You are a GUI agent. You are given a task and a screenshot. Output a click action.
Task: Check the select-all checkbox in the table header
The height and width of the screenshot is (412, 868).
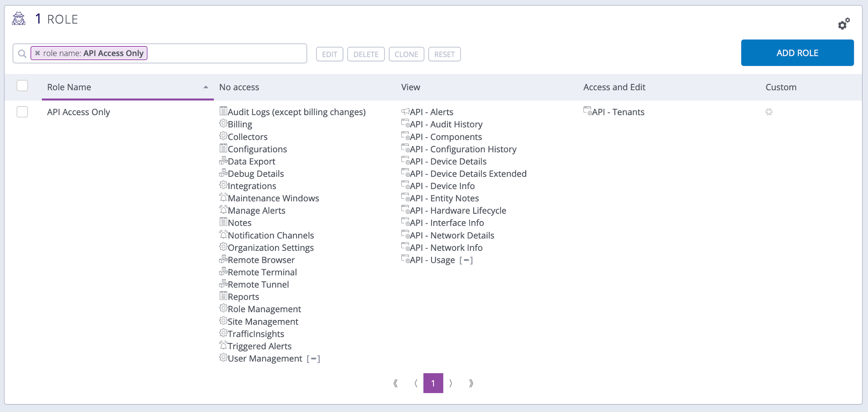tap(22, 86)
